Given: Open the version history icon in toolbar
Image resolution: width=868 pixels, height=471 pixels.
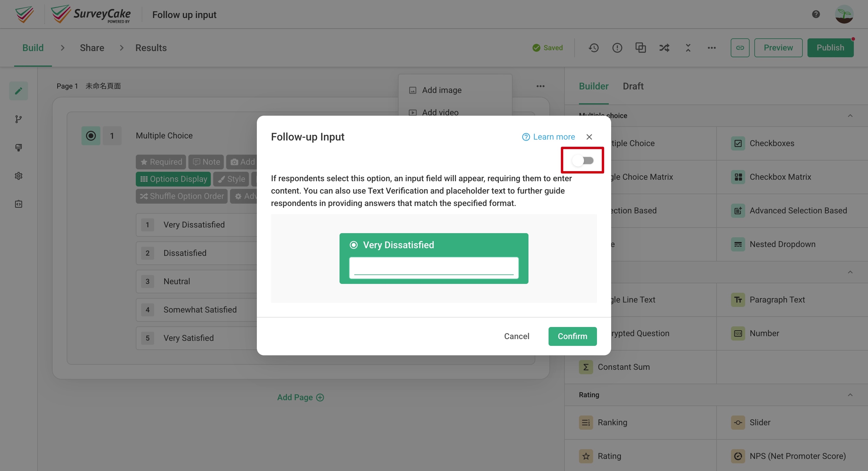Looking at the screenshot, I should click(594, 48).
